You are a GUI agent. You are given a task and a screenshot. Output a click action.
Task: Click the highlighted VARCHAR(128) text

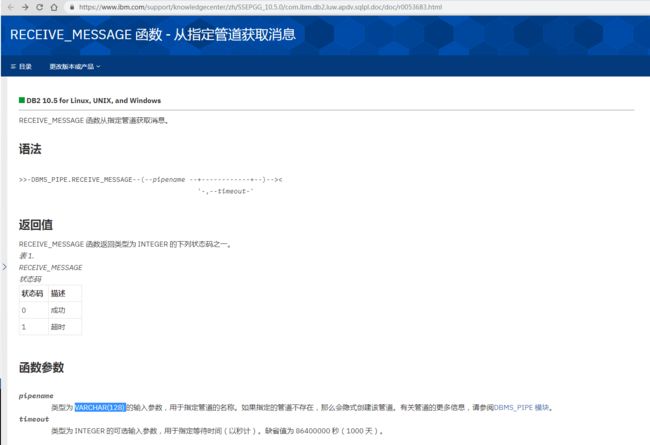(x=100, y=408)
